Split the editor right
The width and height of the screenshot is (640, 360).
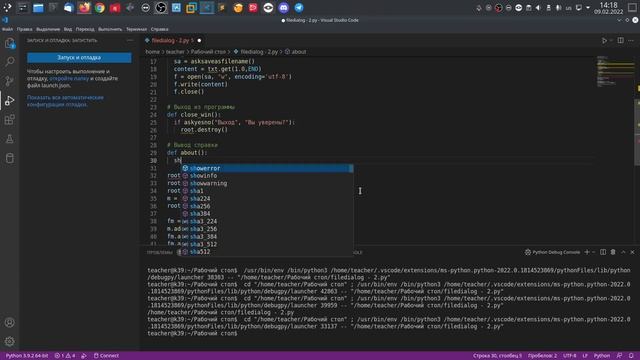pos(620,40)
